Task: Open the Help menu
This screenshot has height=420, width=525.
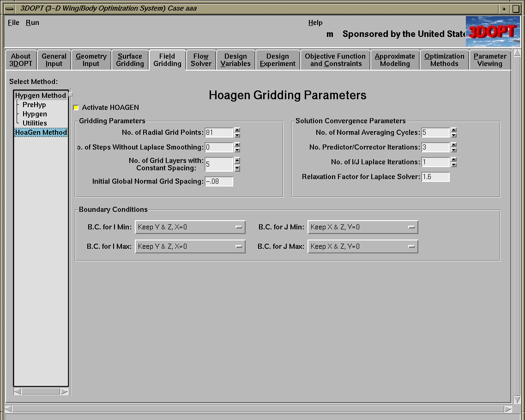Action: click(x=315, y=23)
